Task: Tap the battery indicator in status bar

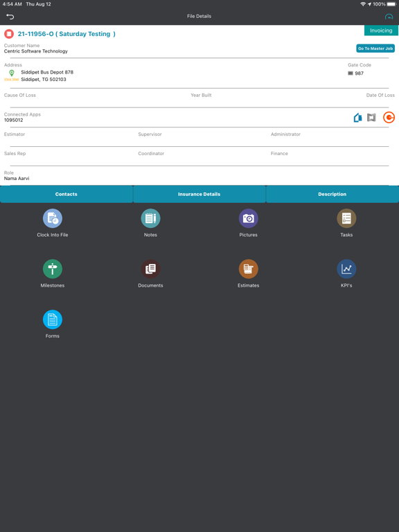Action: click(391, 4)
